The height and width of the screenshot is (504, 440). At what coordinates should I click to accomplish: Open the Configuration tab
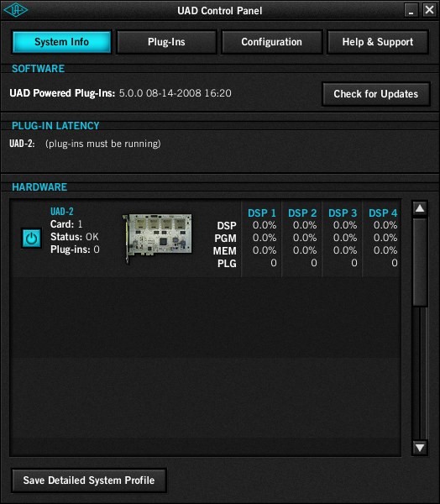click(x=271, y=42)
